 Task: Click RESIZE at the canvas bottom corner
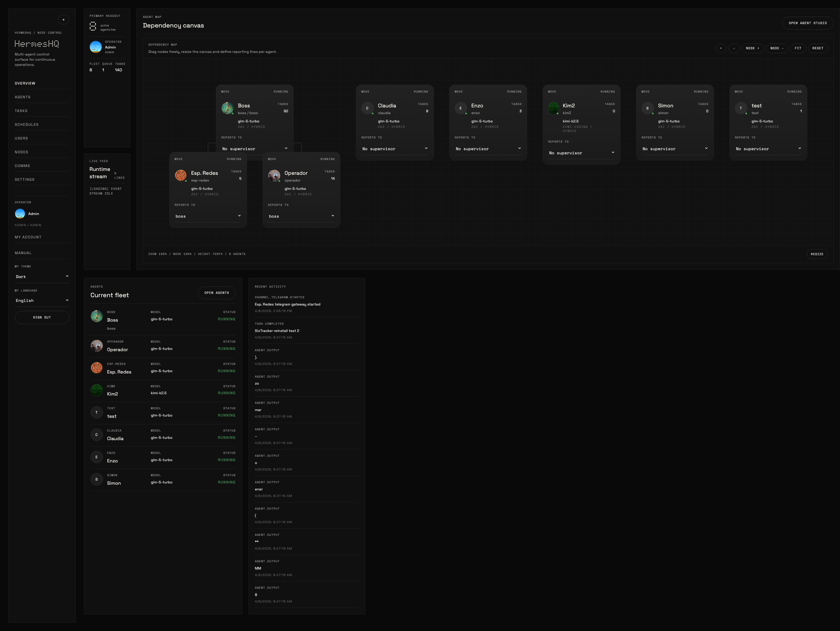point(817,254)
